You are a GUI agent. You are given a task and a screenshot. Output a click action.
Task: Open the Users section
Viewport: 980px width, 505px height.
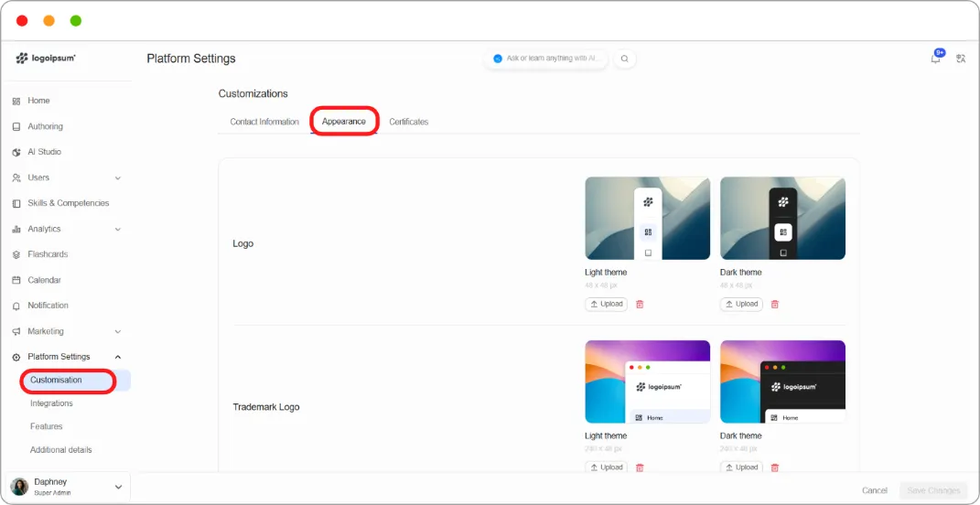[x=67, y=177]
